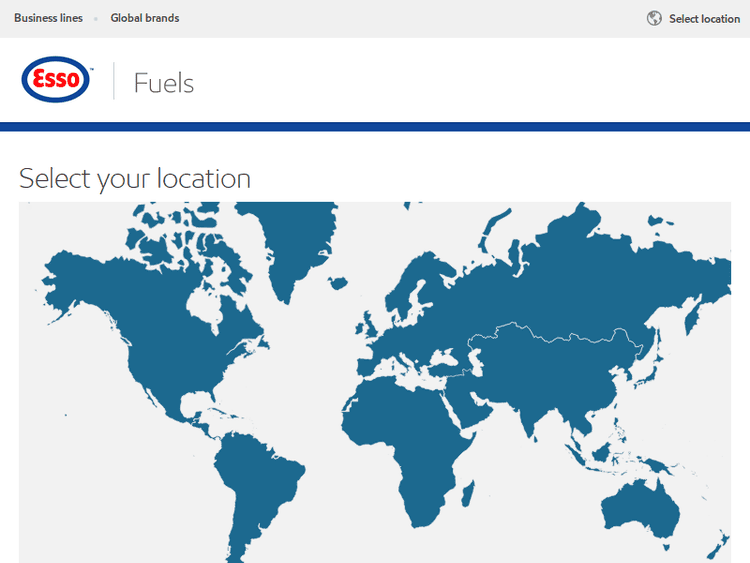Click the Select location link text

pyautogui.click(x=704, y=19)
